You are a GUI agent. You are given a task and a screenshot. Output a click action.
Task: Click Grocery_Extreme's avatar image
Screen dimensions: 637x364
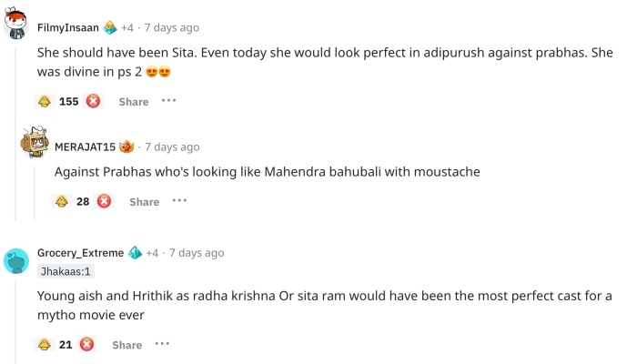click(16, 261)
